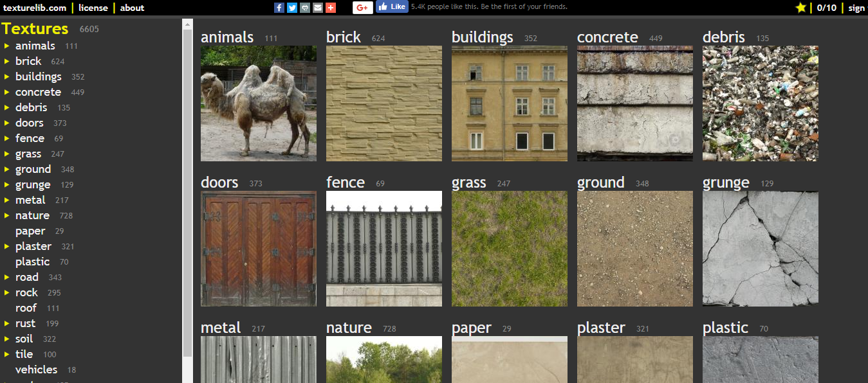This screenshot has height=383, width=868.
Task: Share the page on Facebook
Action: (x=279, y=8)
